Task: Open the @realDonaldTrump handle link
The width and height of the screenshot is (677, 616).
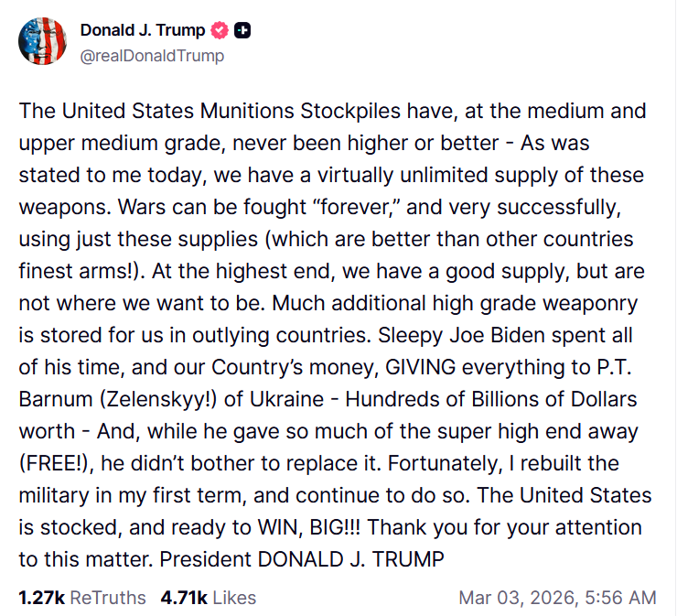Action: click(x=152, y=56)
